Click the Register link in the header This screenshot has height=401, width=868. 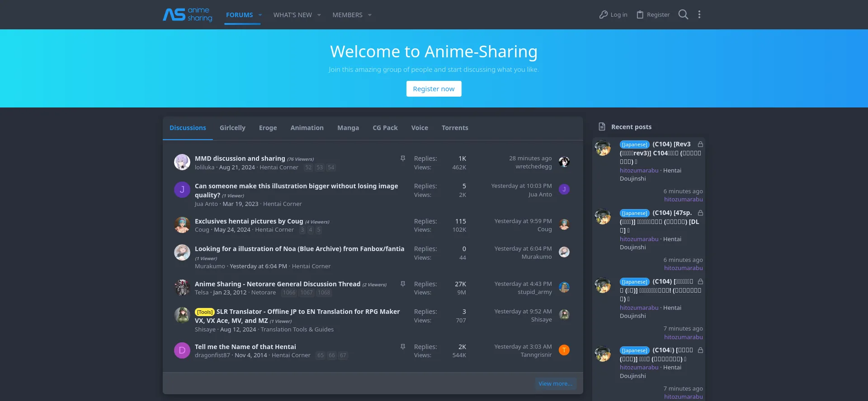click(x=658, y=14)
